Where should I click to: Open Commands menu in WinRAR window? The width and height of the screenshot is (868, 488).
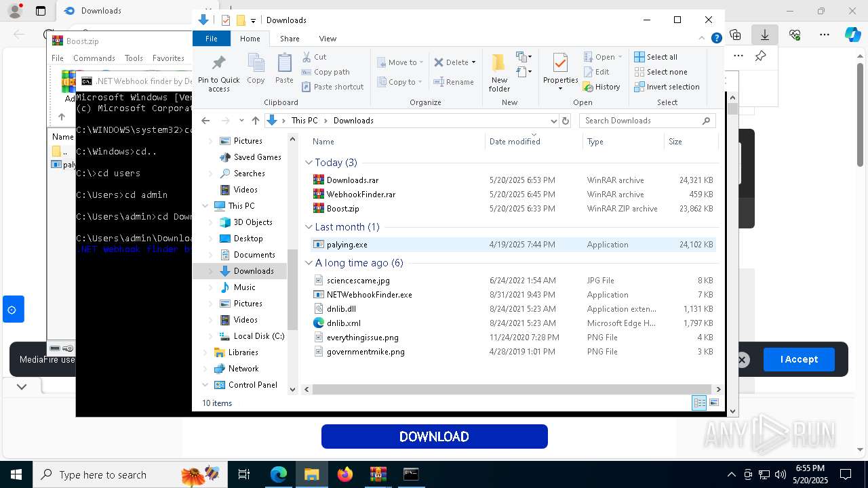tap(94, 58)
